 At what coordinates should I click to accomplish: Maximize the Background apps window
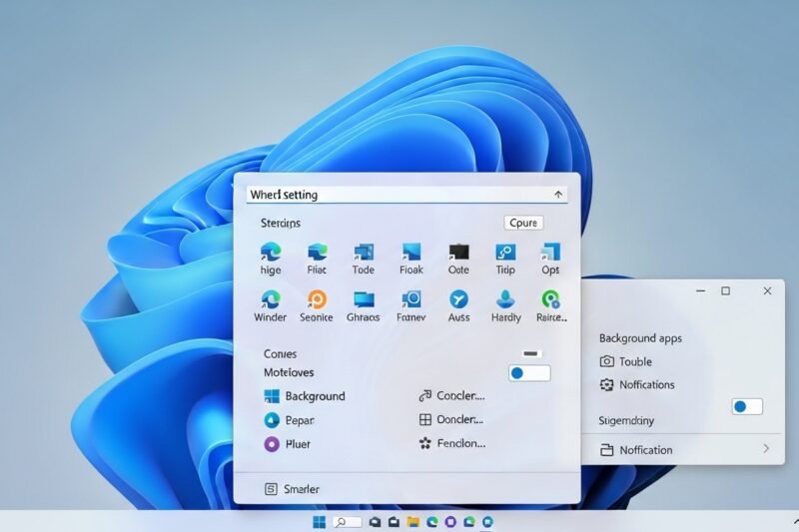point(726,290)
